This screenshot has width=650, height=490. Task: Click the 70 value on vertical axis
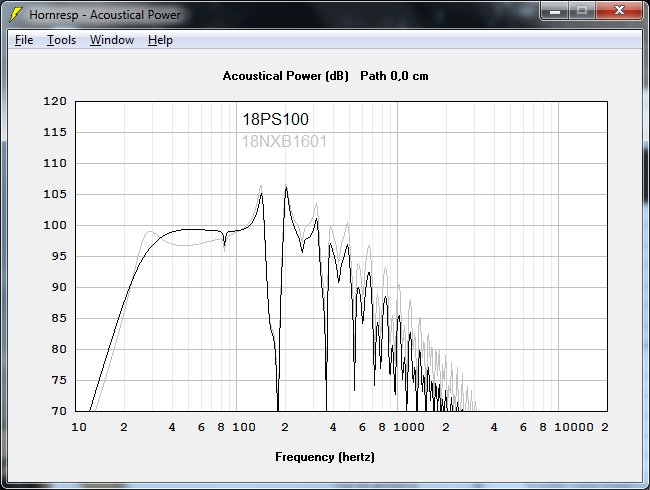[x=59, y=411]
